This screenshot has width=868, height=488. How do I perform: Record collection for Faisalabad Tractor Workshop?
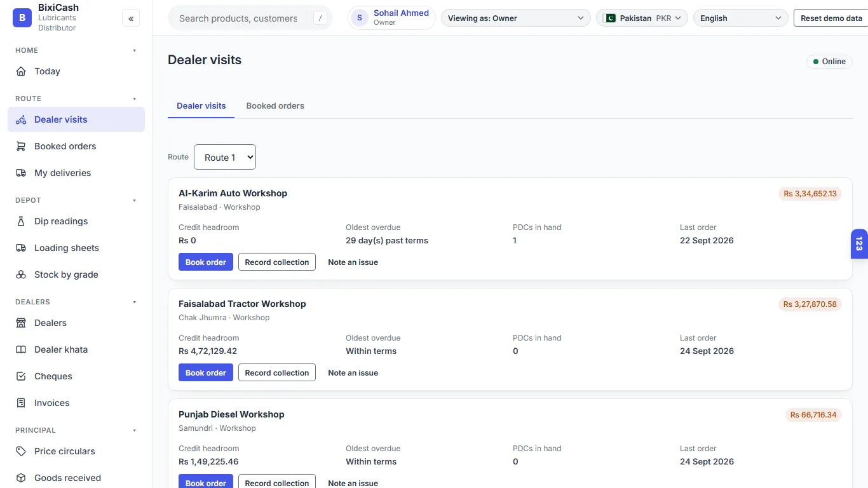(277, 372)
